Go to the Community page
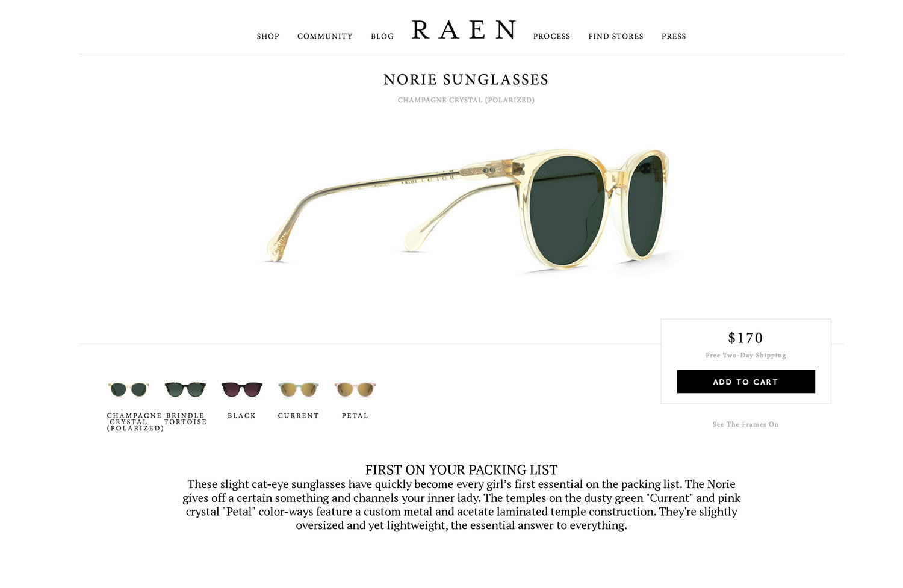 (325, 36)
